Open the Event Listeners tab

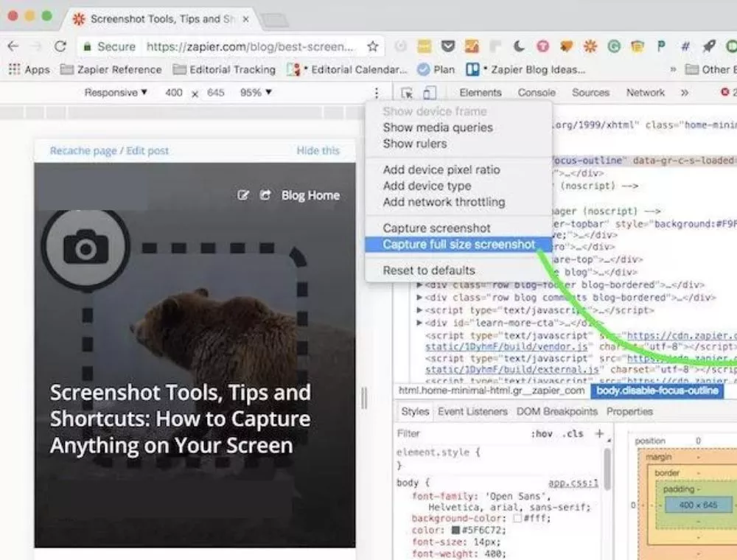(x=472, y=412)
